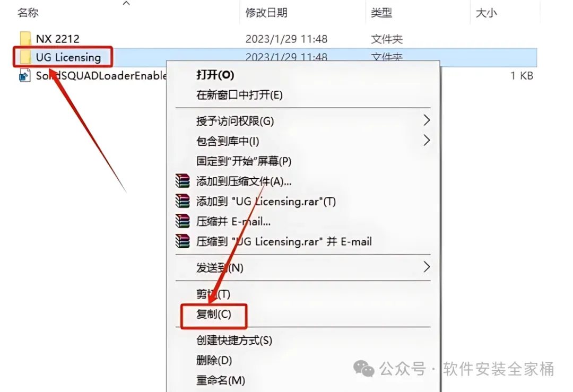Image resolution: width=573 pixels, height=392 pixels.
Task: Click WinRAR icon beside 添加到压缩文件(A)...
Action: coord(183,181)
